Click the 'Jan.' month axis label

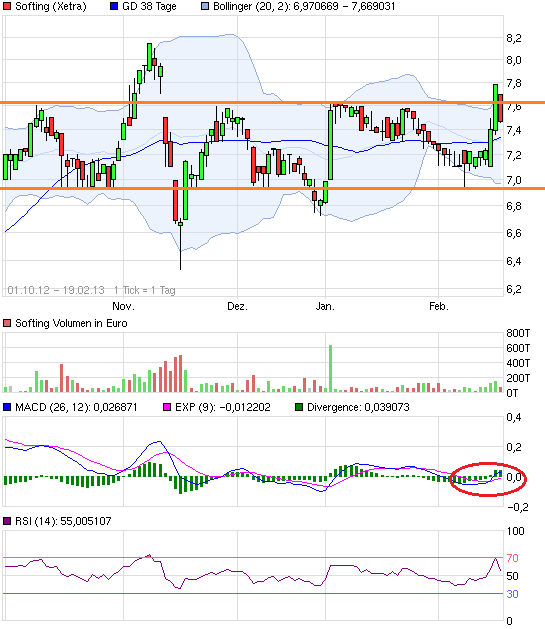325,306
